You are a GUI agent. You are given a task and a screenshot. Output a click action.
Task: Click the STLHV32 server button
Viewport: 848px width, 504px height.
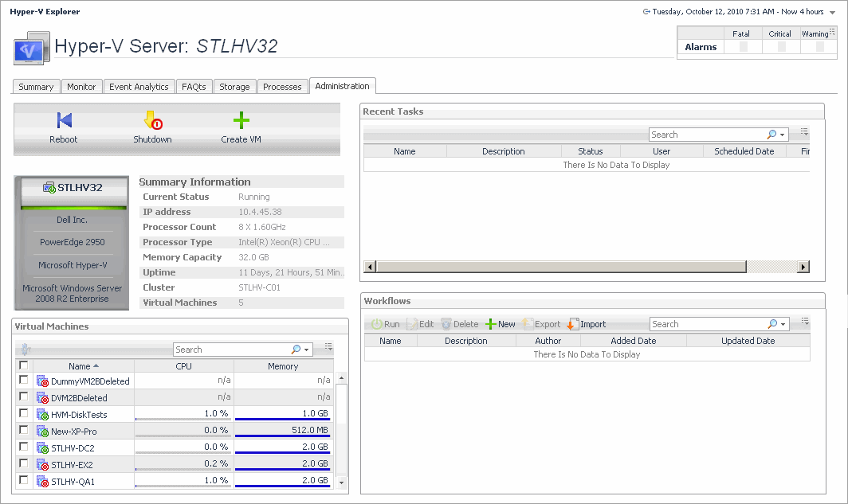point(72,188)
